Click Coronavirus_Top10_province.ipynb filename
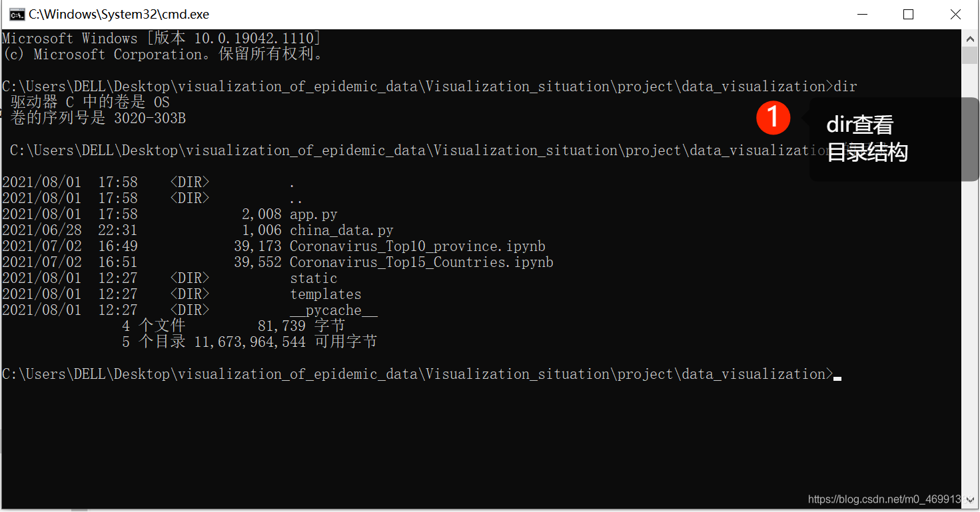The image size is (980, 512). click(x=418, y=246)
